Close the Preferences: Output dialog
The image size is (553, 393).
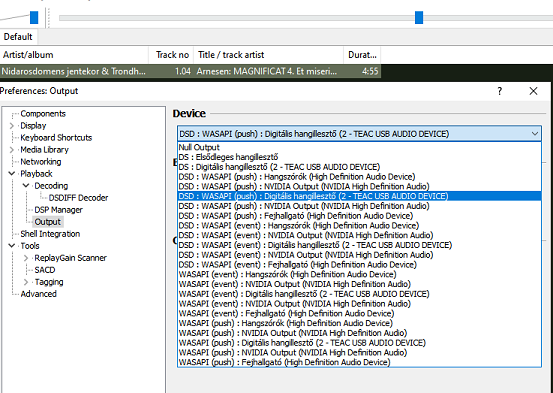tap(533, 91)
